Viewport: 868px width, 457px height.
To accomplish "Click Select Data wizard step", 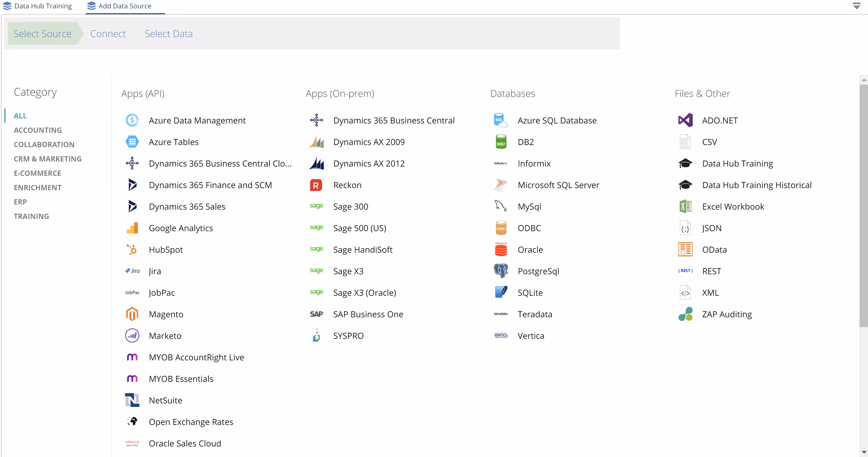I will tap(169, 34).
